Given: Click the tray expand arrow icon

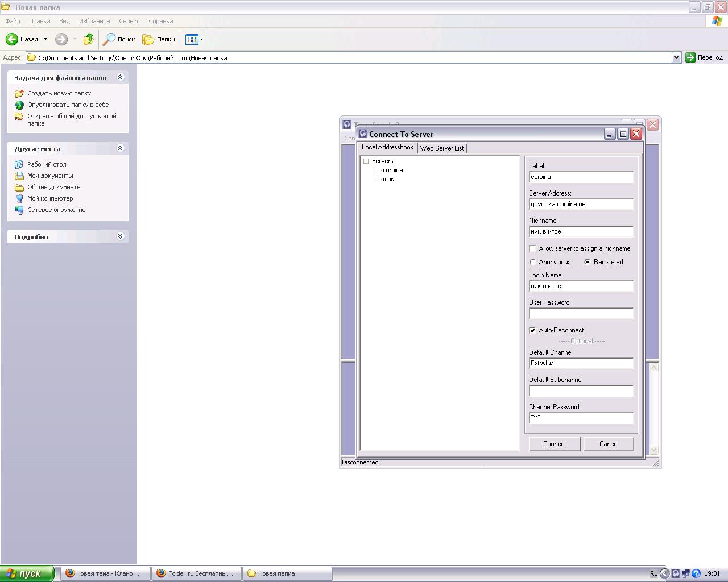Looking at the screenshot, I should click(664, 573).
